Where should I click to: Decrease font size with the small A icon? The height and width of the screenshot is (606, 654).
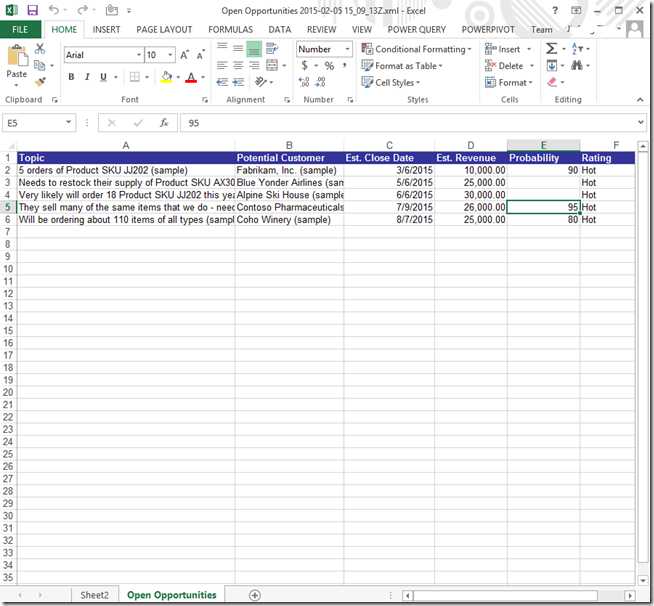tap(201, 55)
